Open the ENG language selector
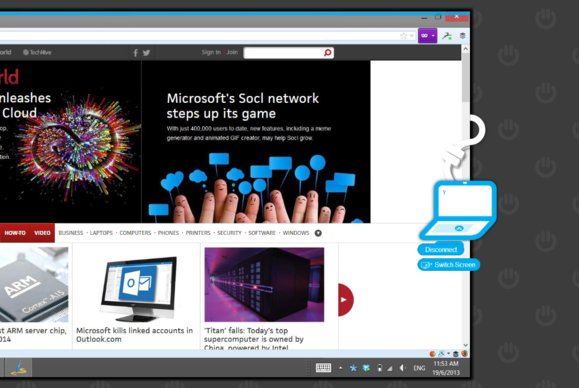This screenshot has width=579, height=388. tap(419, 368)
